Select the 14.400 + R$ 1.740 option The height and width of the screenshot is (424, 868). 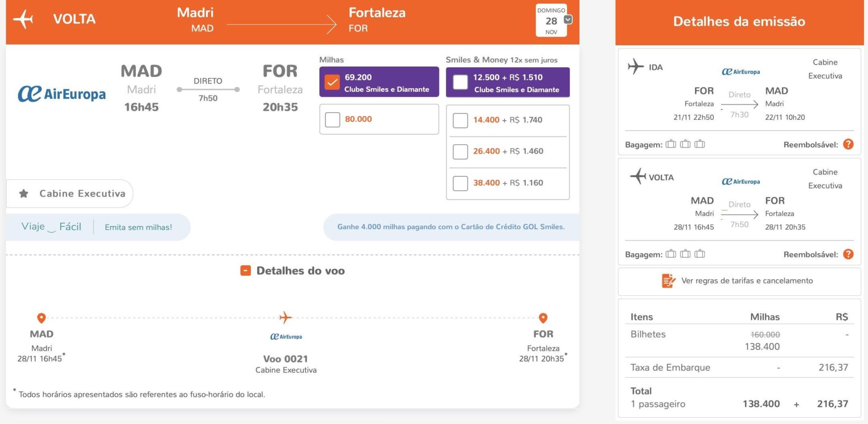point(460,120)
